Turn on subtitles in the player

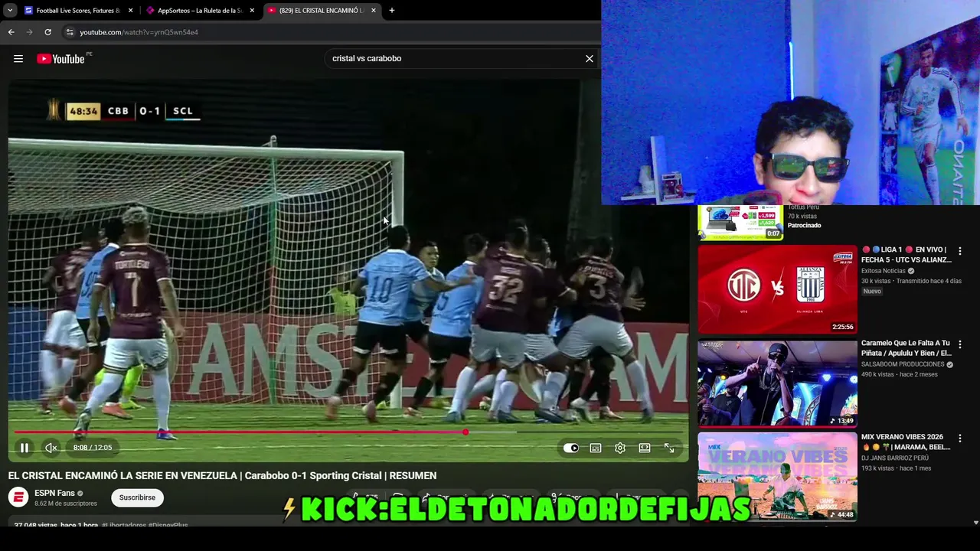[596, 448]
